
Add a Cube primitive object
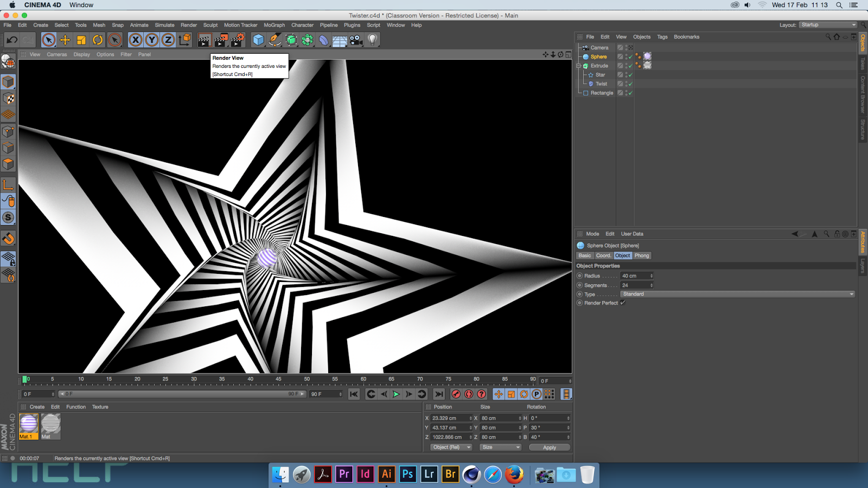258,40
